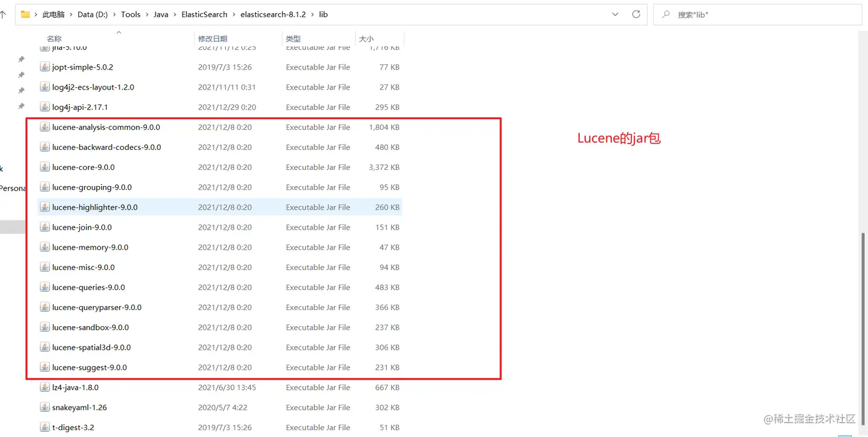This screenshot has width=868, height=437.
Task: Click the jar icon of snakeyaml-1.26
Action: 45,408
